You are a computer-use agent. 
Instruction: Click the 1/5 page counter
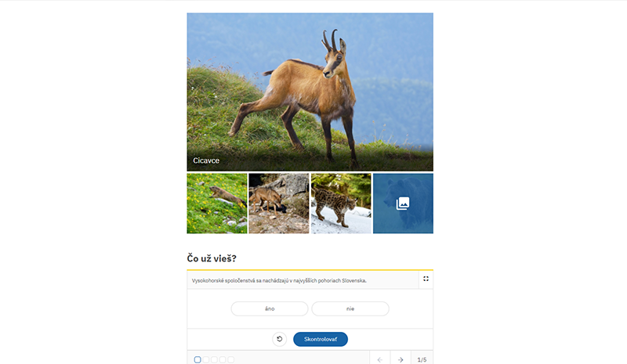point(422,359)
